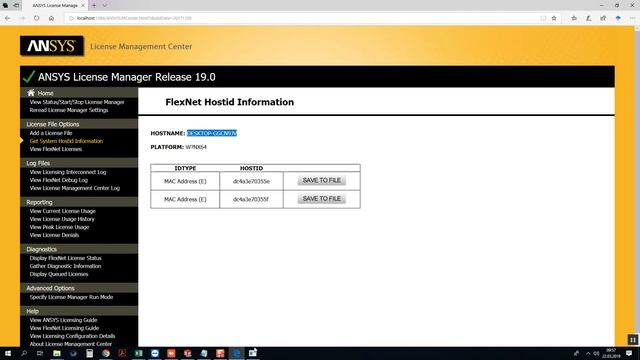Click the PLATFORM value text
Image resolution: width=640 pixels, height=360 pixels.
click(x=196, y=147)
